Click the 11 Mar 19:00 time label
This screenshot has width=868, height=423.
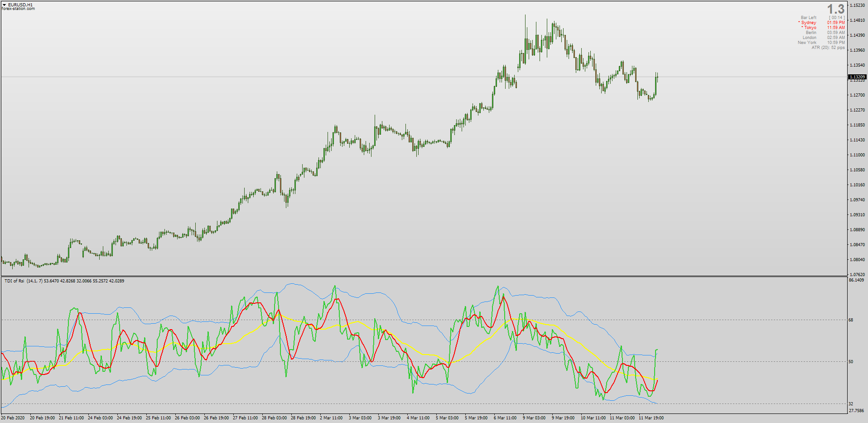coord(651,418)
